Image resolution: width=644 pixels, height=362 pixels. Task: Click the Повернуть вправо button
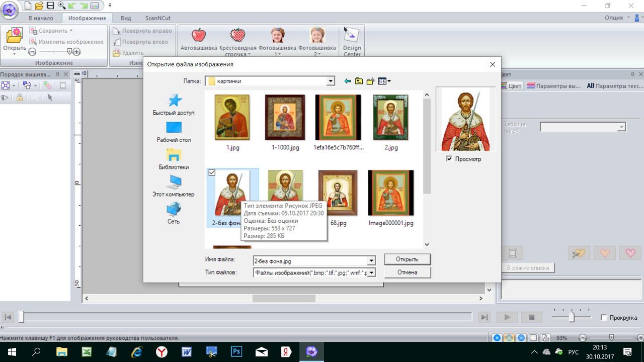click(x=142, y=31)
